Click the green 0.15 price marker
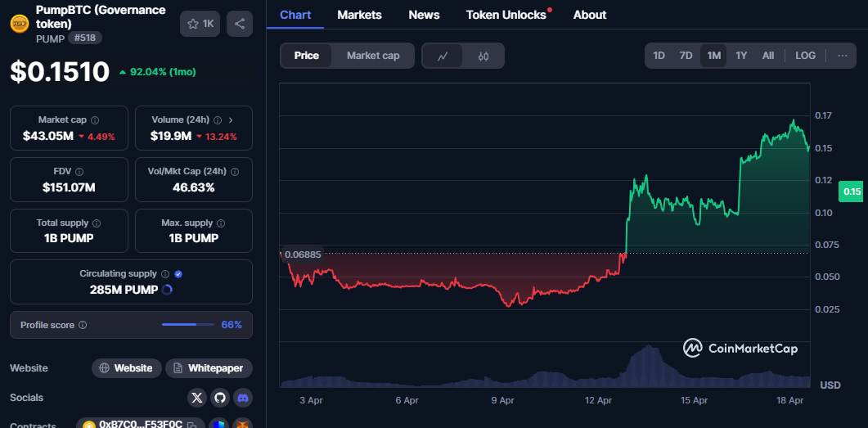Image resolution: width=868 pixels, height=428 pixels. point(852,191)
